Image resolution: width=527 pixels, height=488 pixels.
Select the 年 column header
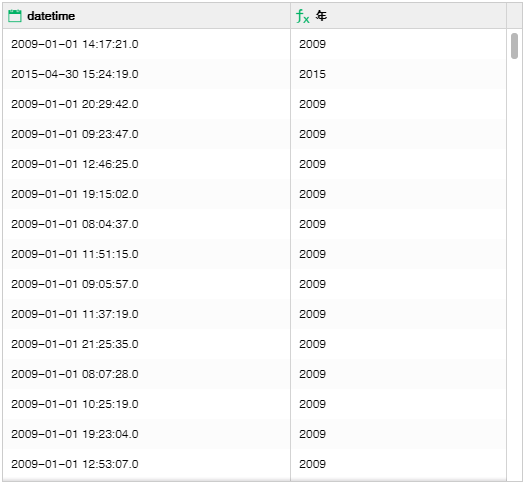(399, 16)
